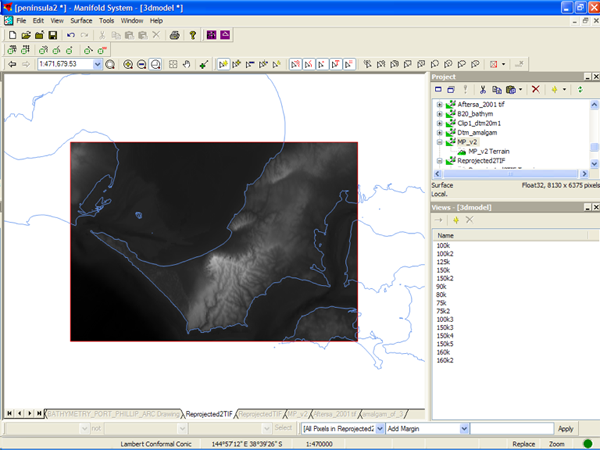Click the Zoom In magnifier icon
Viewport: 600px width, 450px height.
point(128,64)
